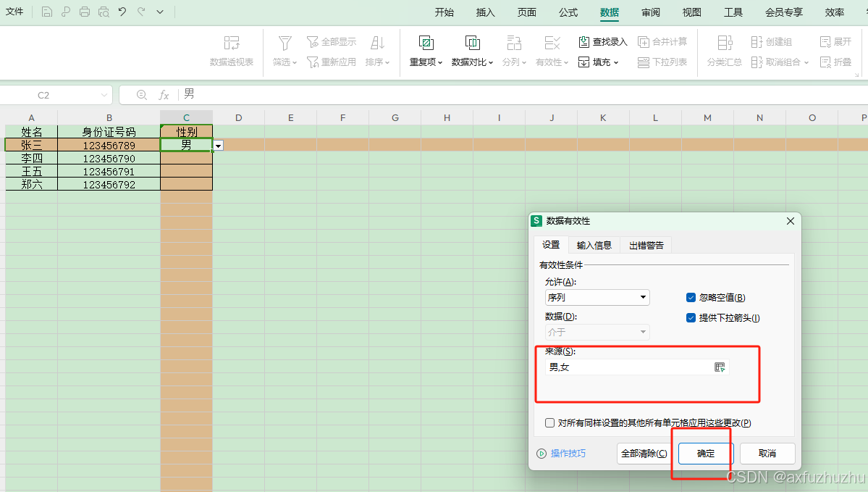Select column C header
The height and width of the screenshot is (492, 868).
[187, 117]
